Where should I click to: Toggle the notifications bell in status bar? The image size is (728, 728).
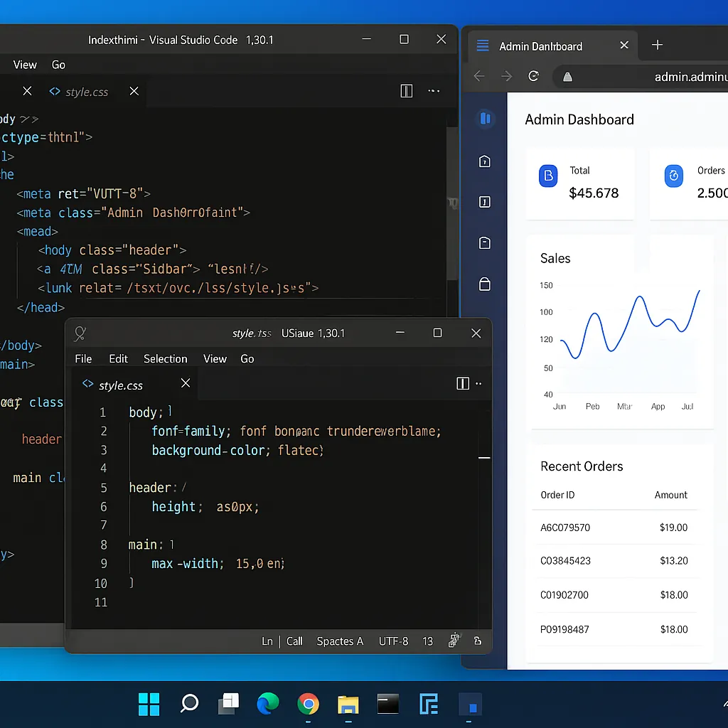click(477, 641)
